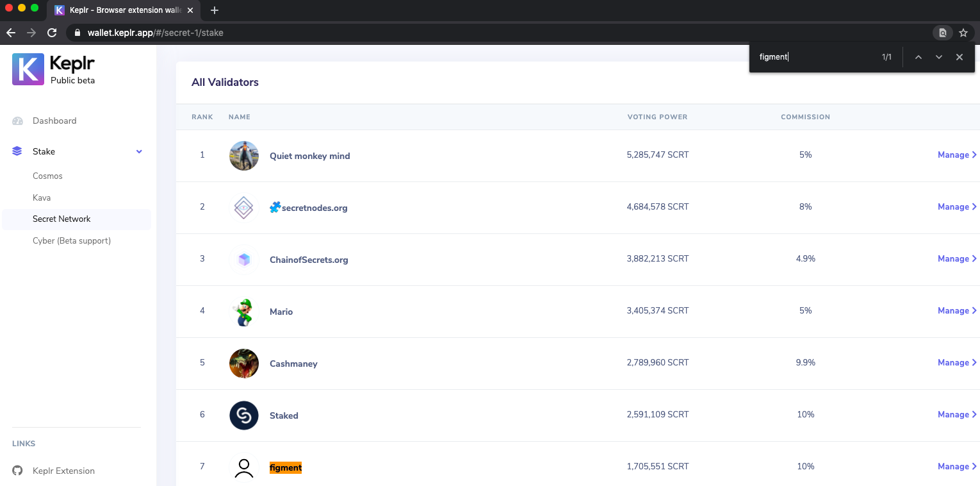Click the Rank column header

[x=202, y=117]
